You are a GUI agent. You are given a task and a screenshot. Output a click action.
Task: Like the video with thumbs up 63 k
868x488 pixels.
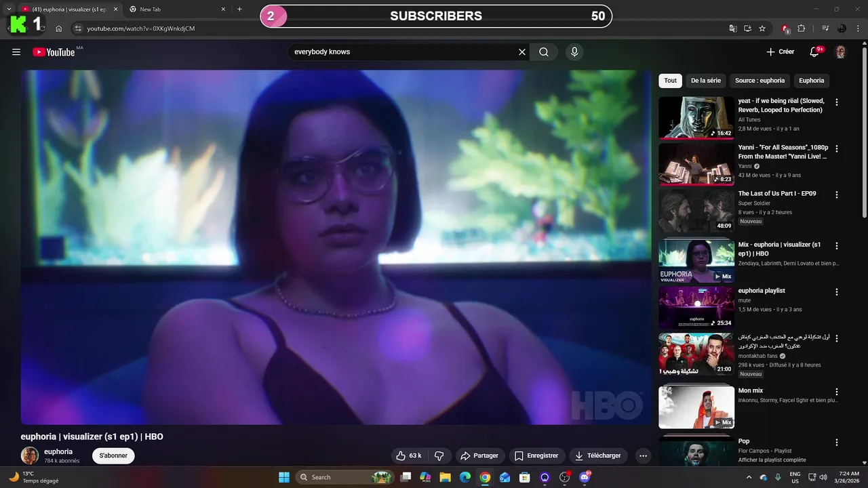click(x=409, y=456)
